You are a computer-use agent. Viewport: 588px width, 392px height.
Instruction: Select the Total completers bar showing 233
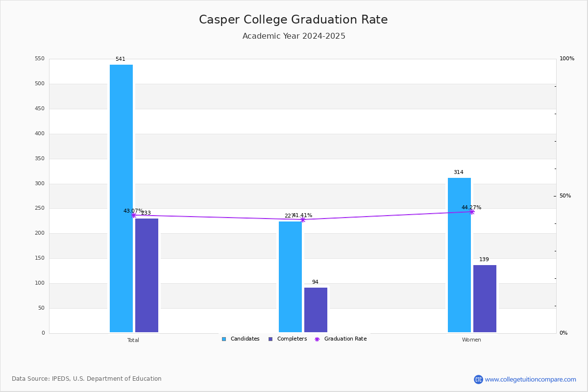(x=147, y=275)
